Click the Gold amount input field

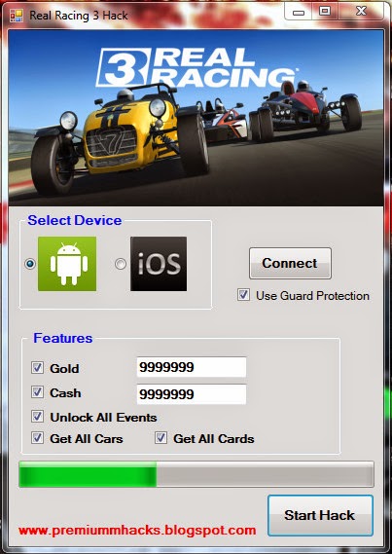[x=192, y=367]
